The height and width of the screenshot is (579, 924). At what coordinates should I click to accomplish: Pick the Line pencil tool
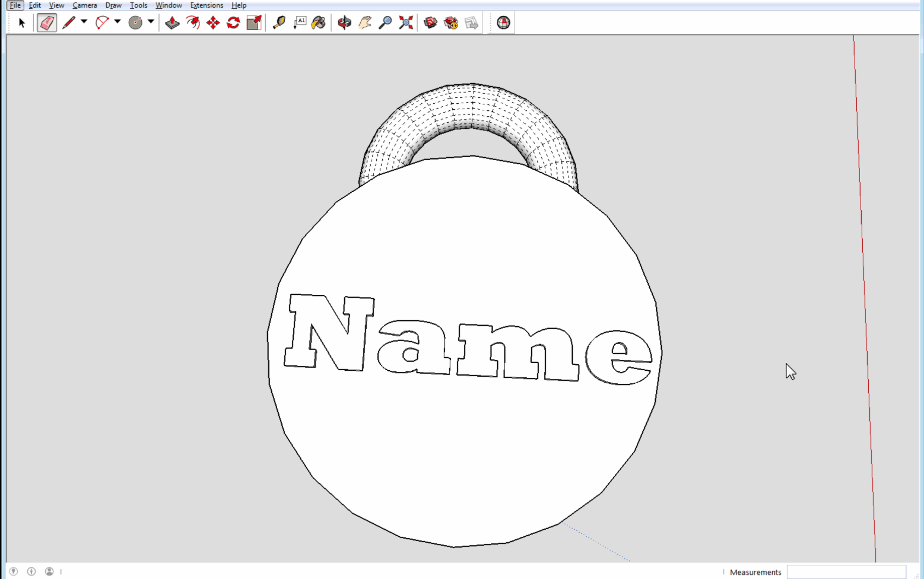pyautogui.click(x=69, y=23)
